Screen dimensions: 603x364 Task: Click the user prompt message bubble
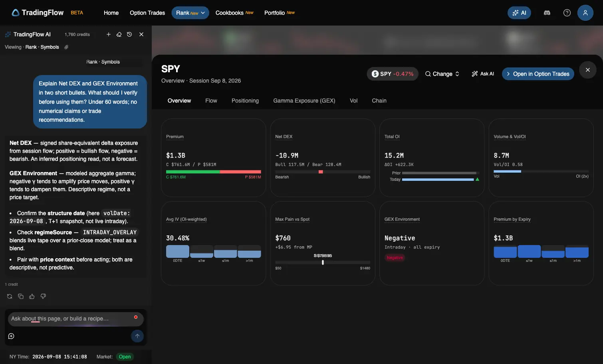[90, 102]
